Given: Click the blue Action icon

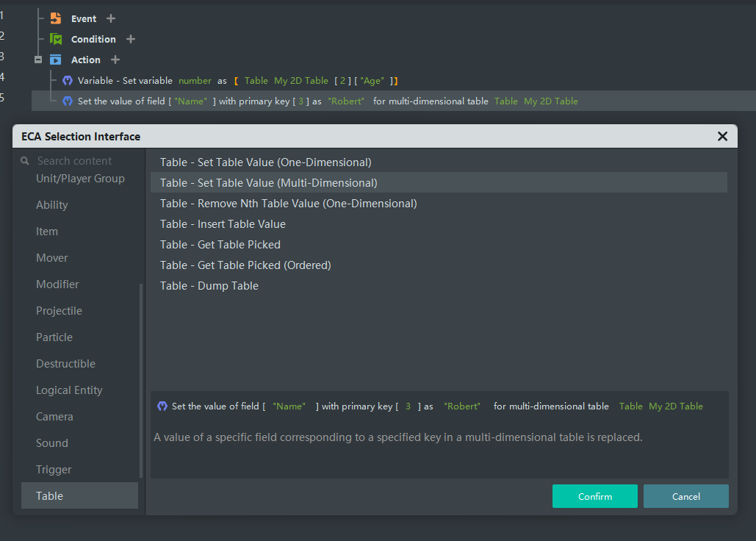Looking at the screenshot, I should [56, 60].
